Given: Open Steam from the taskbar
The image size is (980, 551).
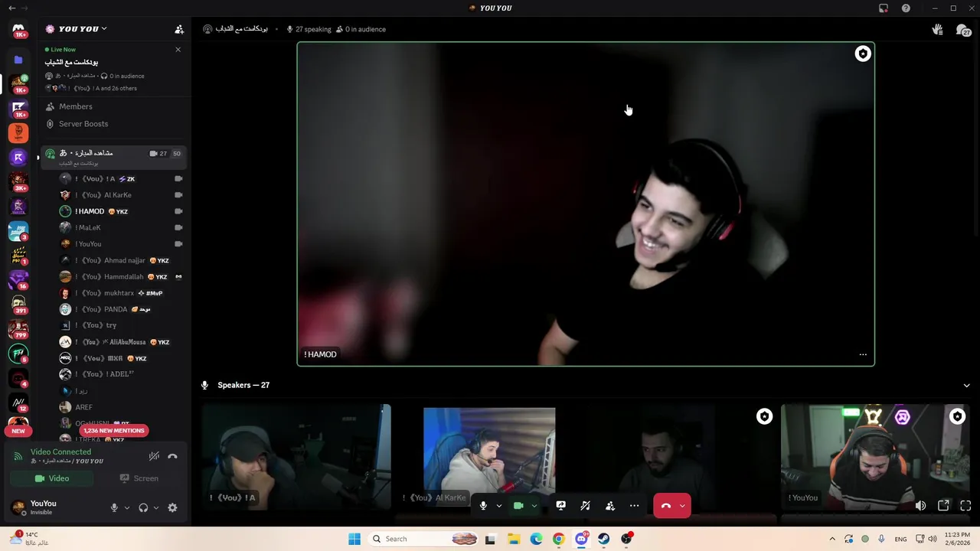Looking at the screenshot, I should pos(604,539).
